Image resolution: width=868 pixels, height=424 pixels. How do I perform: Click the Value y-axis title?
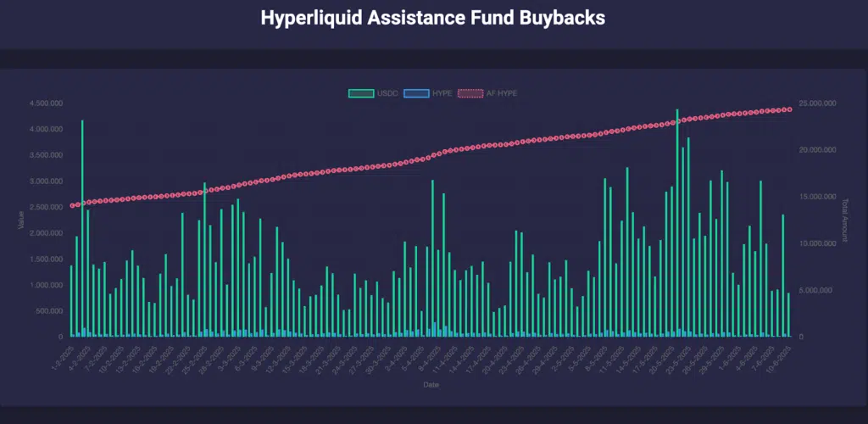click(22, 220)
